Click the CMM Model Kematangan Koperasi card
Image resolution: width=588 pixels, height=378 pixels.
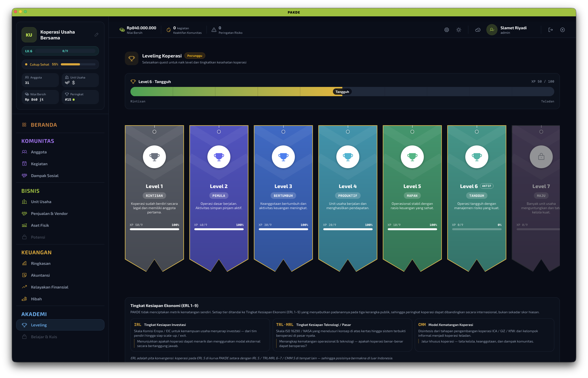[x=484, y=335]
